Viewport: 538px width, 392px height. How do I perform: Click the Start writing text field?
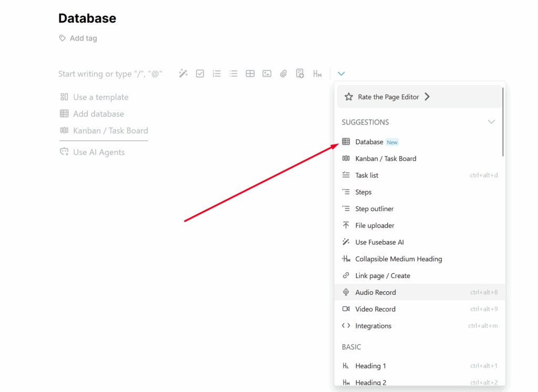coord(110,74)
